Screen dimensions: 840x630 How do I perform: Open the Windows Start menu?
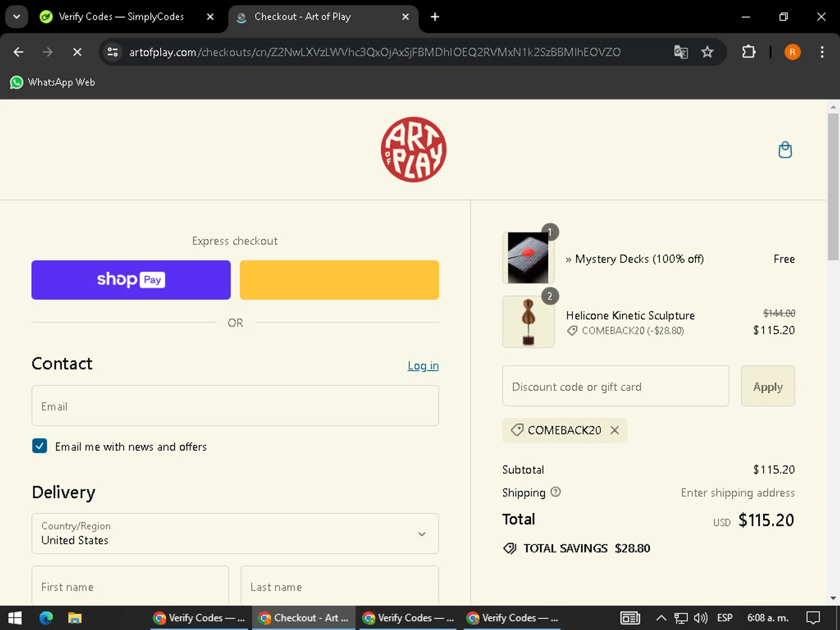click(x=15, y=618)
